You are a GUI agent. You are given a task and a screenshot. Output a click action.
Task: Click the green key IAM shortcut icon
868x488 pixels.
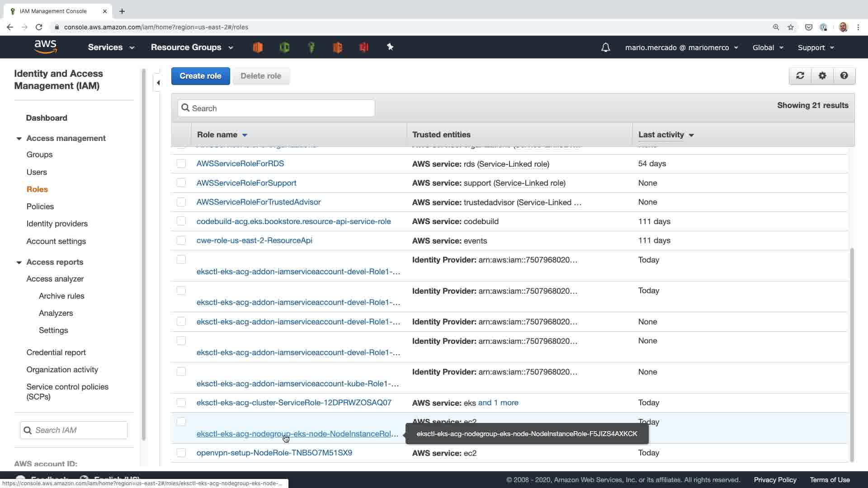pyautogui.click(x=311, y=47)
